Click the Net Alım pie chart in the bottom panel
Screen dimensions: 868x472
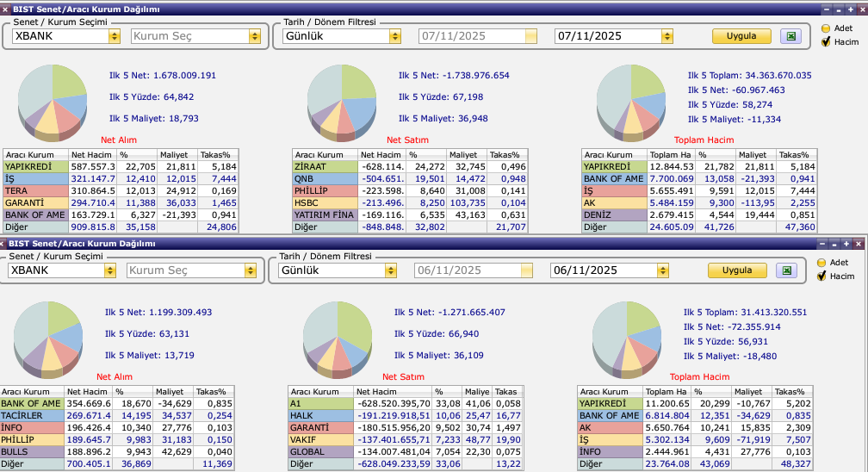pyautogui.click(x=48, y=333)
